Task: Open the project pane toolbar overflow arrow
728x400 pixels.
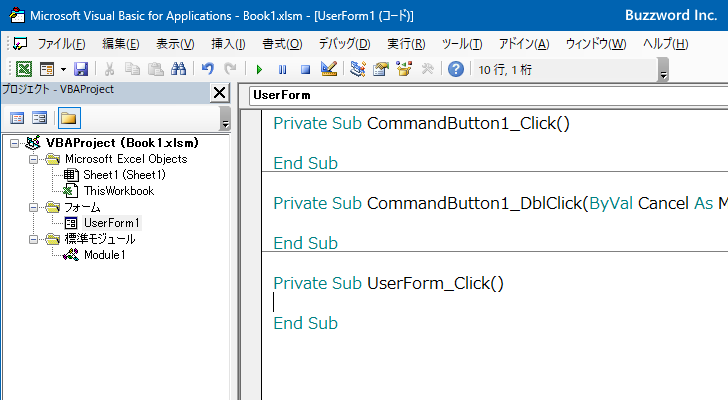Action: pyautogui.click(x=225, y=118)
